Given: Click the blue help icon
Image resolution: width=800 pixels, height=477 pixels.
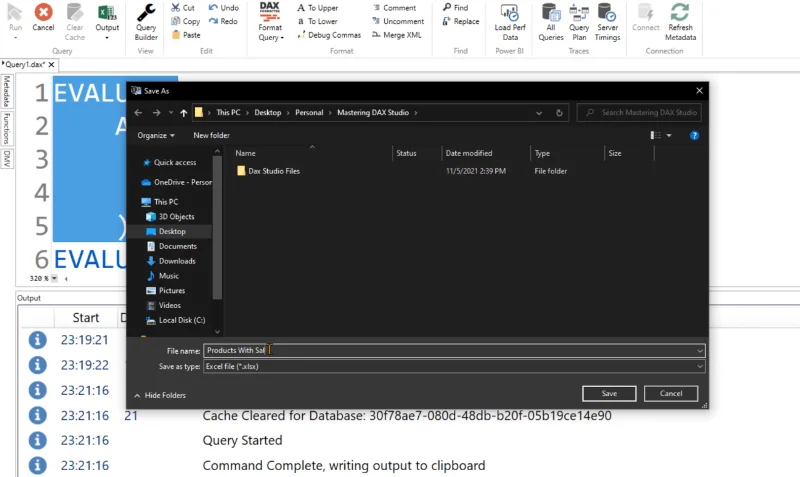Looking at the screenshot, I should click(694, 135).
